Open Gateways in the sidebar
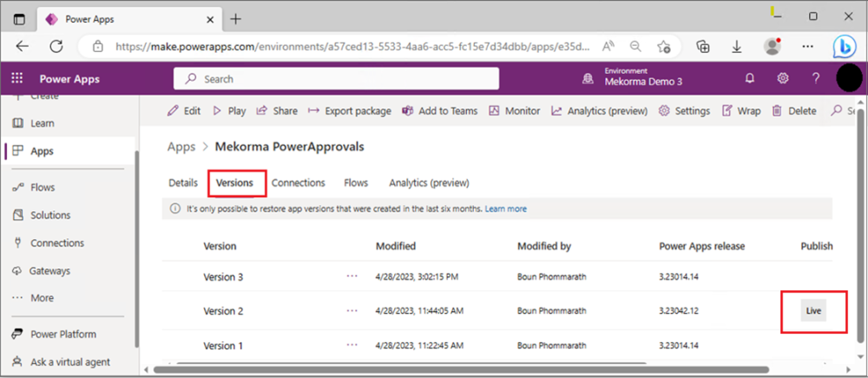The image size is (868, 378). (41, 271)
